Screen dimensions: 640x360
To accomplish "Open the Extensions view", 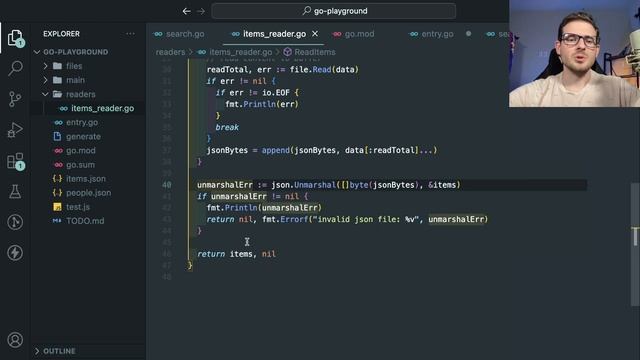I will (15, 161).
